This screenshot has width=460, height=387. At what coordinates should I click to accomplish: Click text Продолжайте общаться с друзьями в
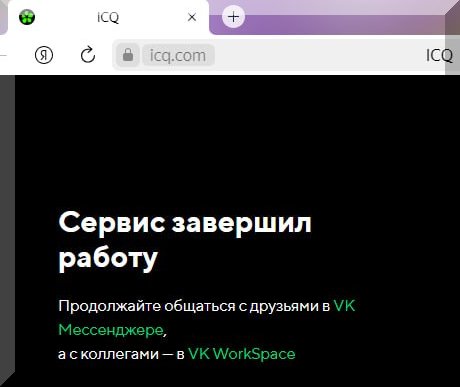coord(194,306)
